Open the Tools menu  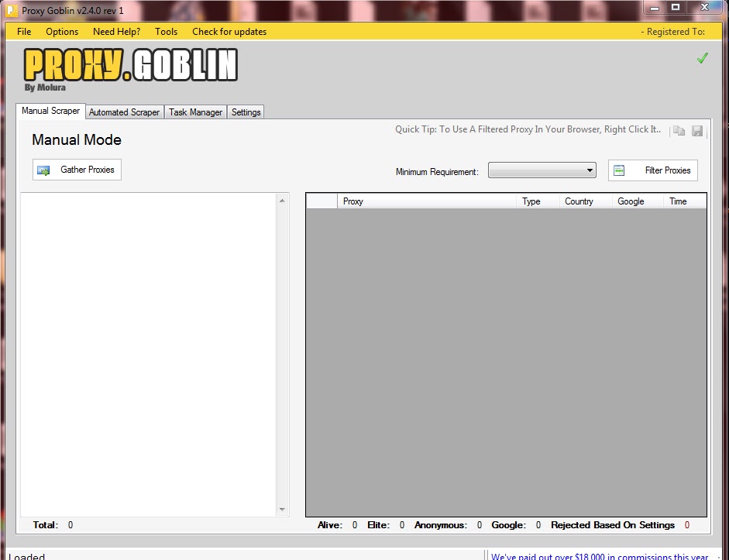[166, 32]
